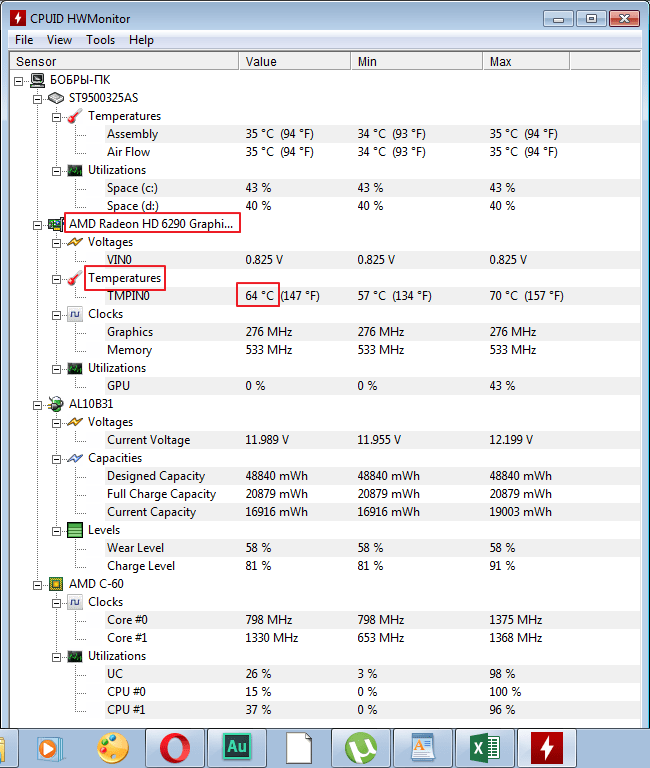This screenshot has height=768, width=650.
Task: Collapse the battery Levels group
Action: (56, 531)
